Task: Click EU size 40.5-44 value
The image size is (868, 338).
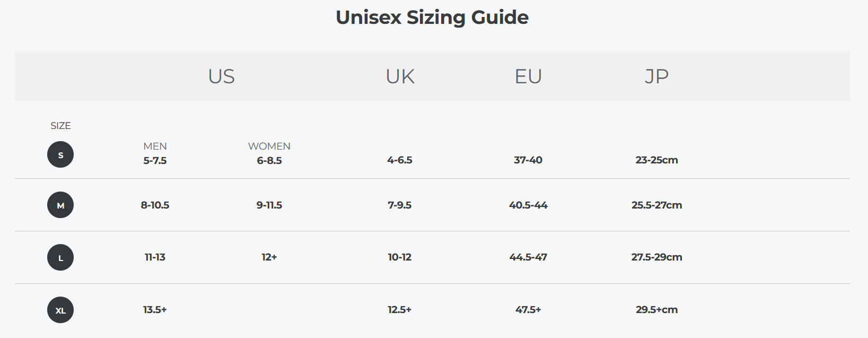Action: pyautogui.click(x=528, y=205)
